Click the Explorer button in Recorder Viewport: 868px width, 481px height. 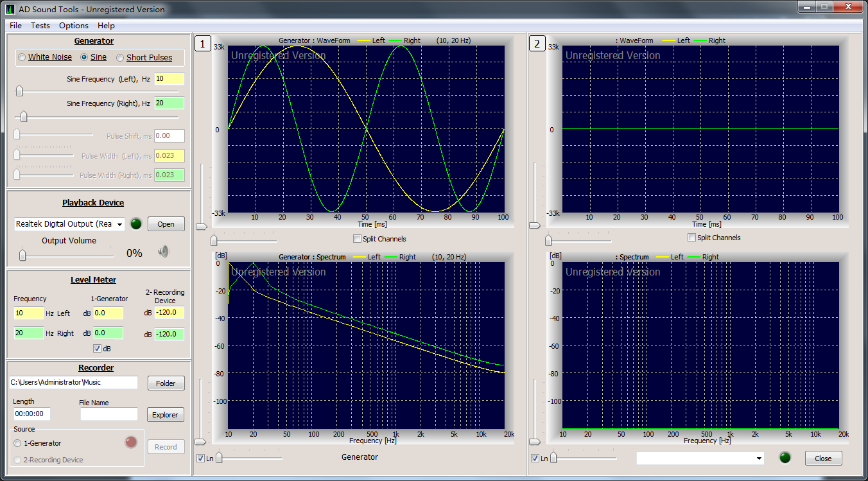[165, 415]
